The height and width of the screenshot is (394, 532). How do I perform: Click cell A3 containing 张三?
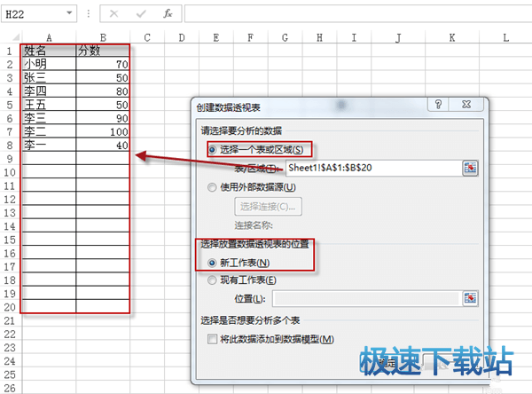[x=49, y=77]
